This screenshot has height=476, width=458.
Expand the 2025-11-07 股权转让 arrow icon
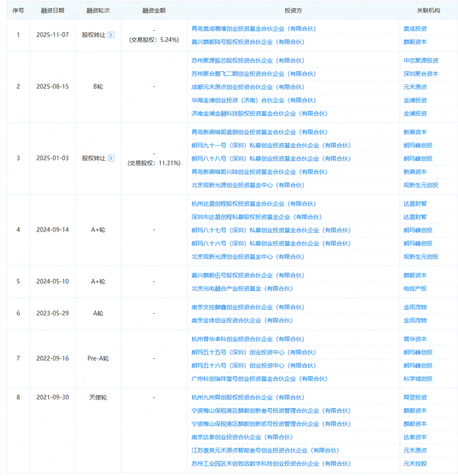(x=111, y=35)
